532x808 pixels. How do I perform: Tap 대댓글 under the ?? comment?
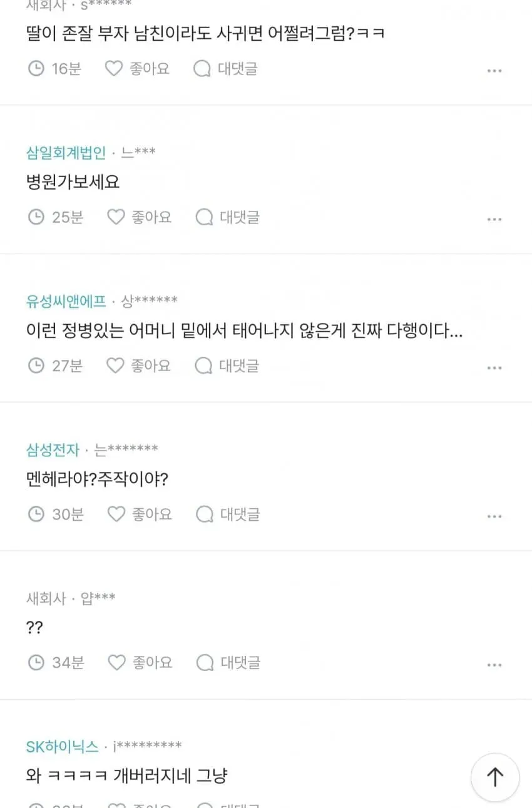240,662
